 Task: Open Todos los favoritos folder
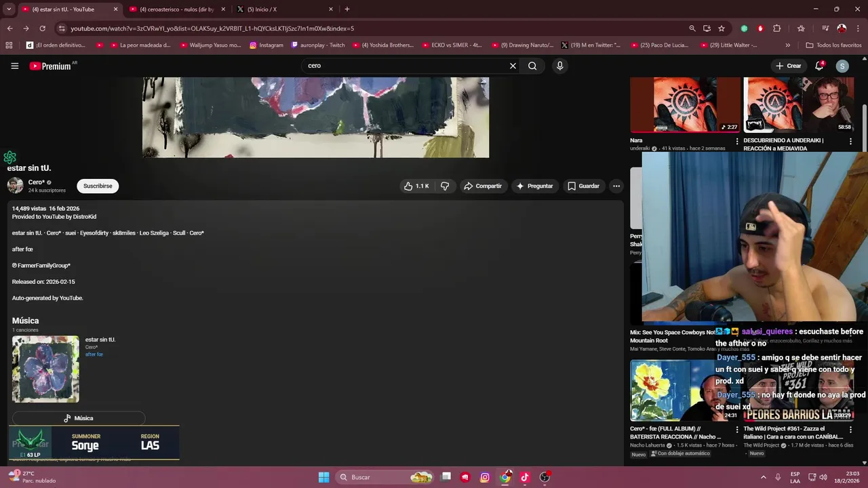point(833,45)
